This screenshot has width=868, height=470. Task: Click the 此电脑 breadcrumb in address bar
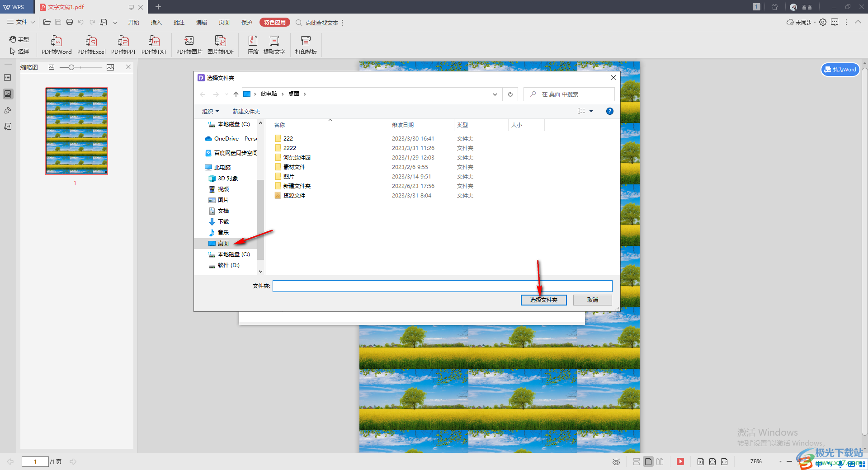point(269,94)
